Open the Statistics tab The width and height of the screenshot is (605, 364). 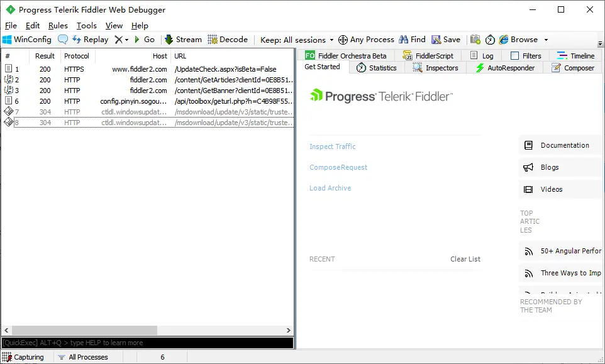tap(377, 68)
